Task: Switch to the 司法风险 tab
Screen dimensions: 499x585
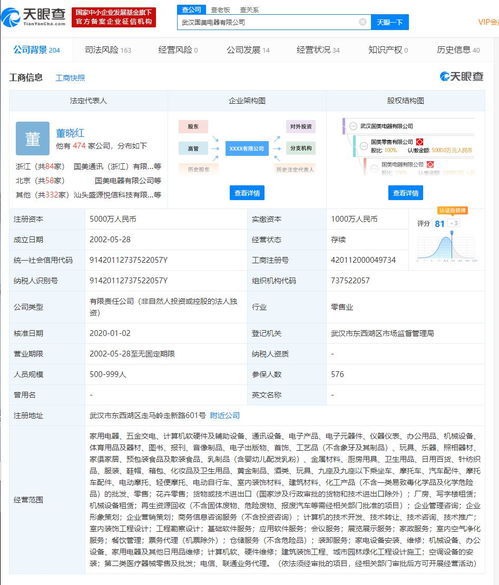Action: point(108,50)
